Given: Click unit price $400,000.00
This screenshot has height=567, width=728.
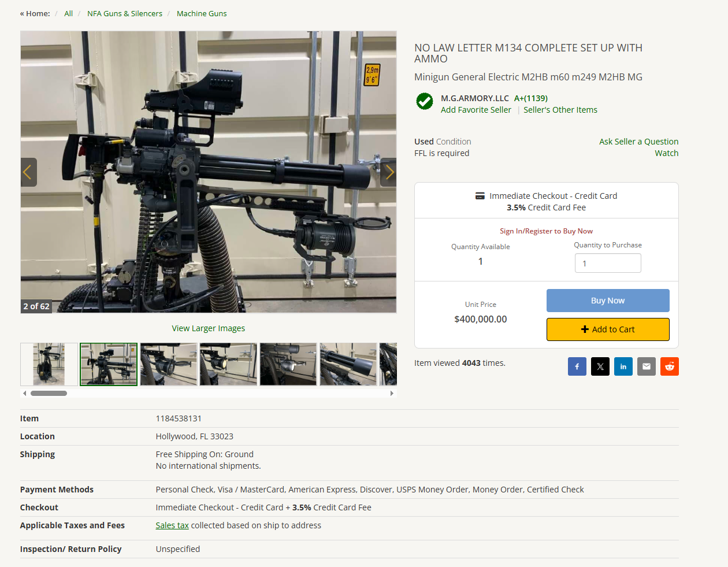Looking at the screenshot, I should [481, 319].
